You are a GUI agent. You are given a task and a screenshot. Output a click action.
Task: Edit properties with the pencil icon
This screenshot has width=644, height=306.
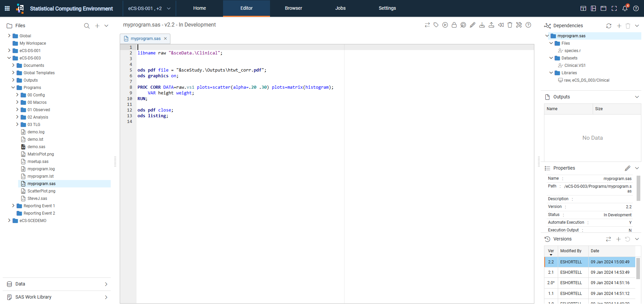click(628, 168)
